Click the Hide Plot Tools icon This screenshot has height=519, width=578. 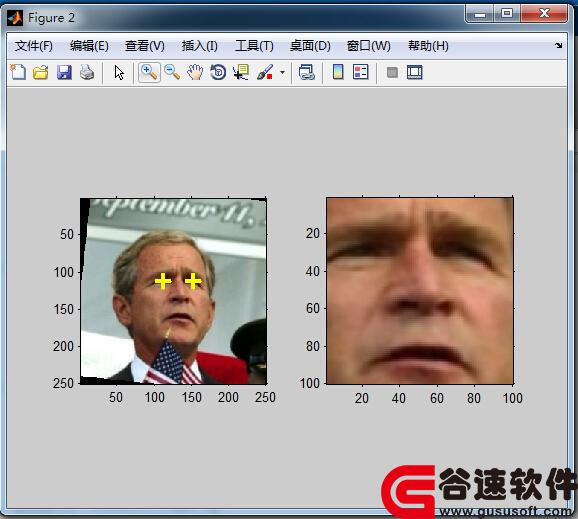[392, 72]
